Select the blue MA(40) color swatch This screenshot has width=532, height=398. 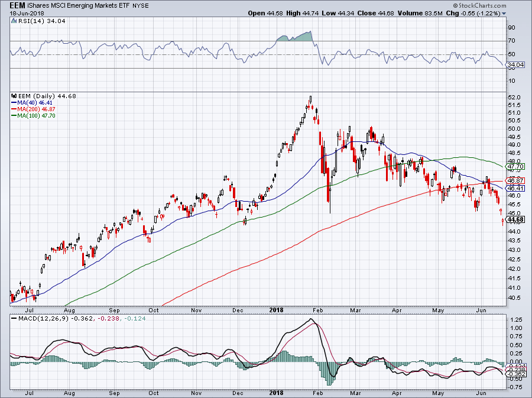(x=13, y=102)
